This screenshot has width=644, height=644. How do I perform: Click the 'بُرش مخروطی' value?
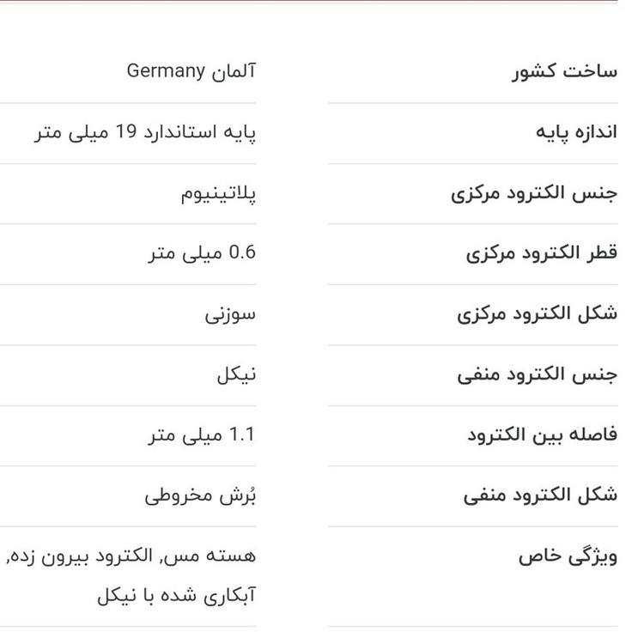click(x=200, y=495)
